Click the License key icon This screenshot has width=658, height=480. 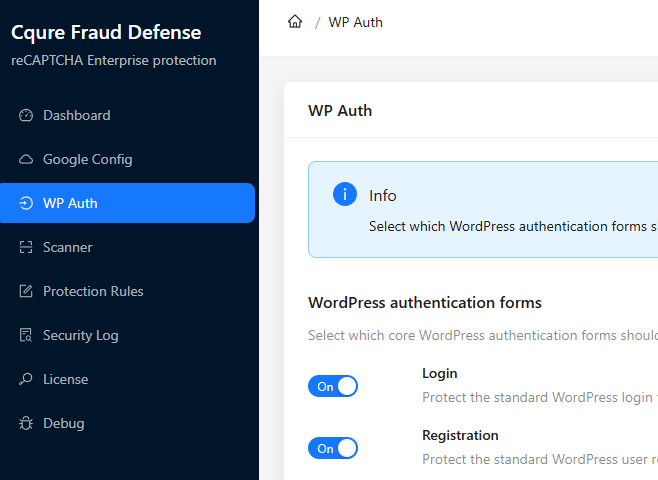pyautogui.click(x=26, y=379)
